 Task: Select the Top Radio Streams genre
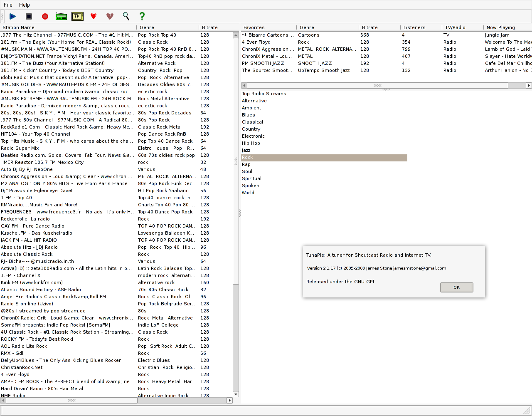(324, 94)
